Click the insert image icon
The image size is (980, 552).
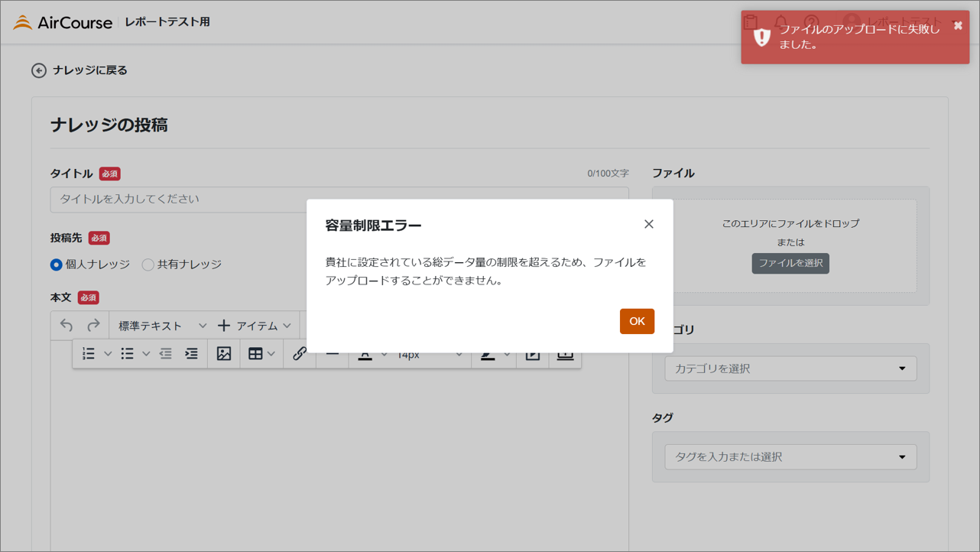coord(224,354)
